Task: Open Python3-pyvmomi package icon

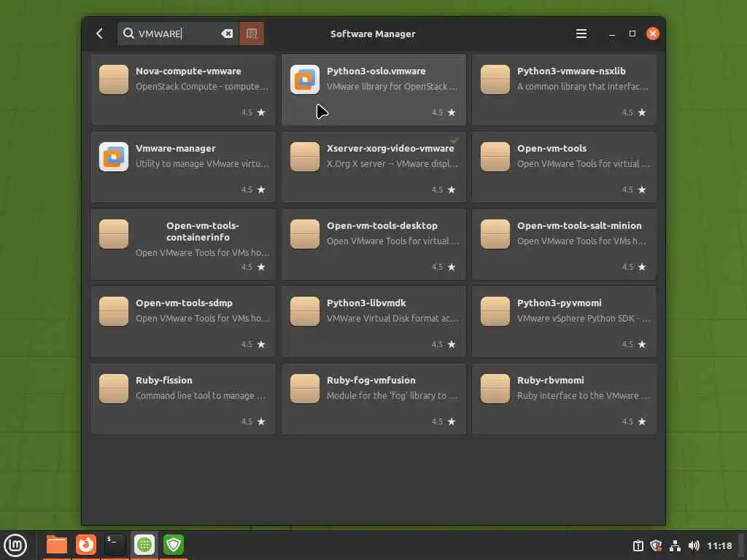Action: click(495, 311)
